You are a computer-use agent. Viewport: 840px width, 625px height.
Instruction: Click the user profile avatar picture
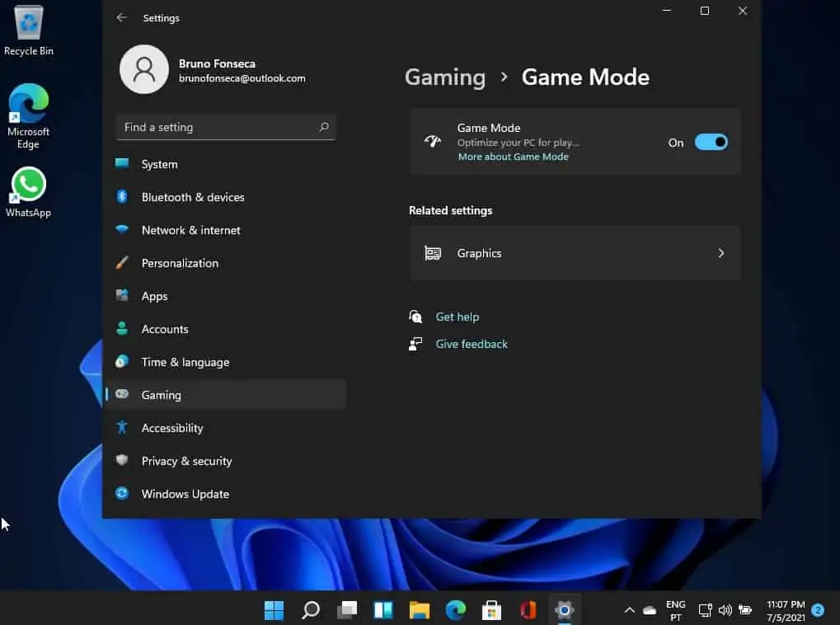(x=144, y=69)
